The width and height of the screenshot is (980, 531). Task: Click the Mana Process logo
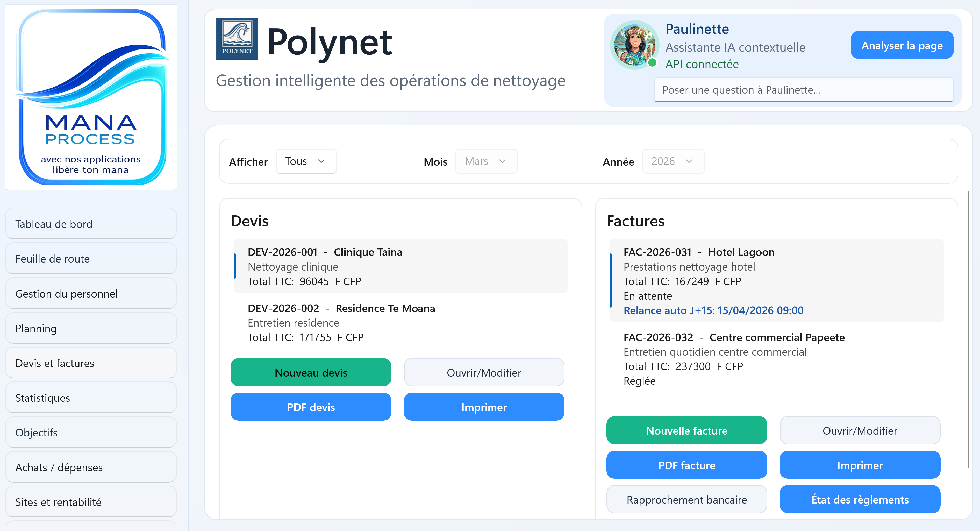(91, 97)
